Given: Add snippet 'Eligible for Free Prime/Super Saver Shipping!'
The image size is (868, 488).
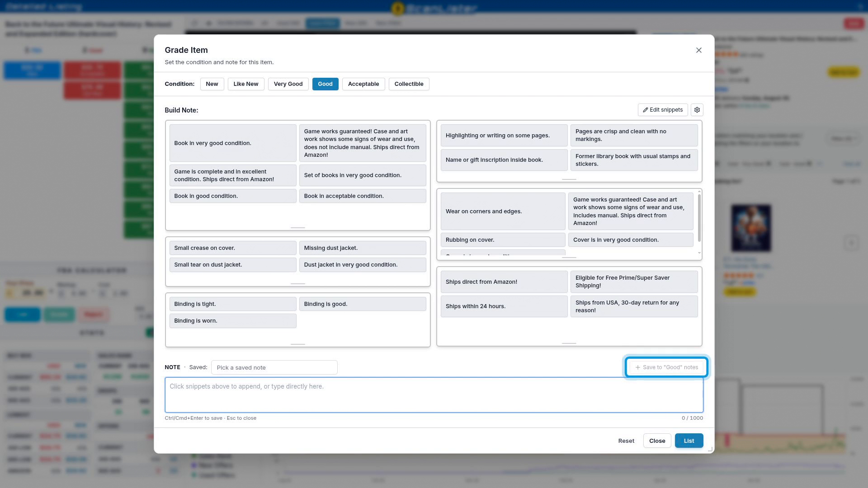Looking at the screenshot, I should pyautogui.click(x=634, y=282).
